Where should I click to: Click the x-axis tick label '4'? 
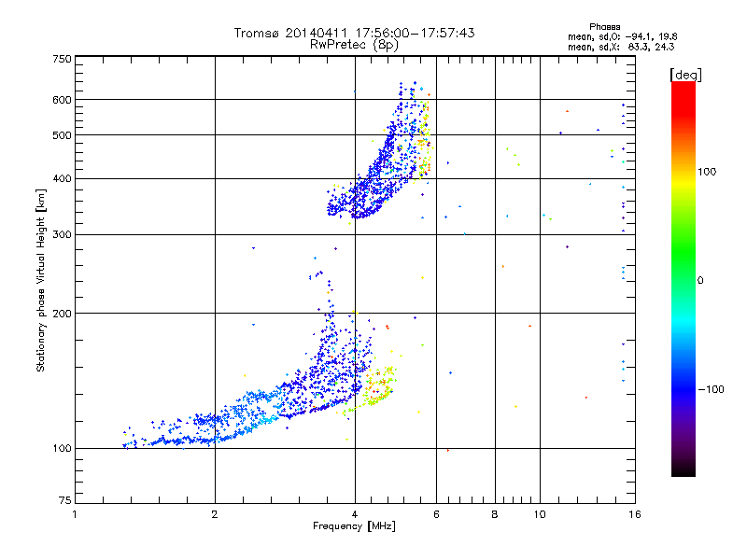click(355, 514)
